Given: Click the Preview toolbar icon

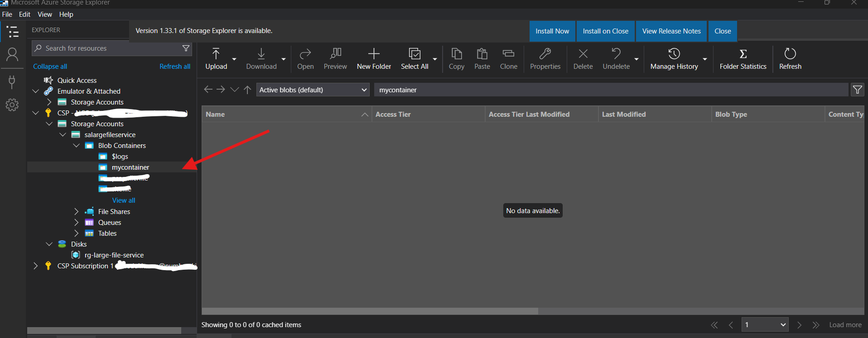Looking at the screenshot, I should (x=335, y=59).
